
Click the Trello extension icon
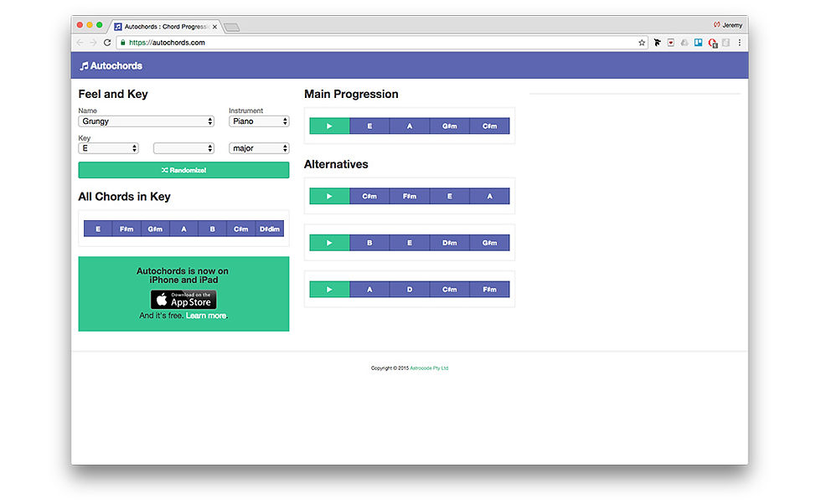point(698,43)
